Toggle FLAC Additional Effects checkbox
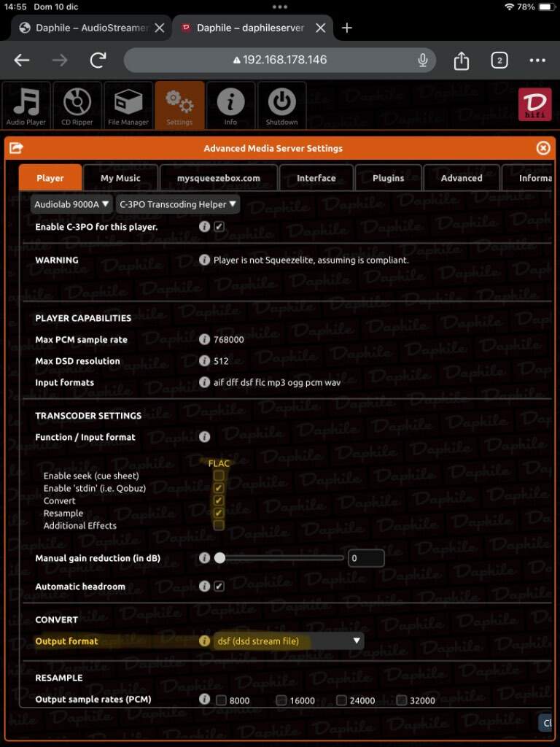Screen dimensions: 560x747 (219, 525)
